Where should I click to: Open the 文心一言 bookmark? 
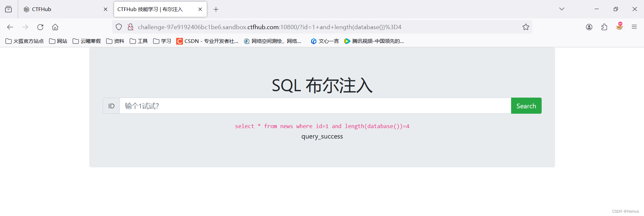click(325, 41)
